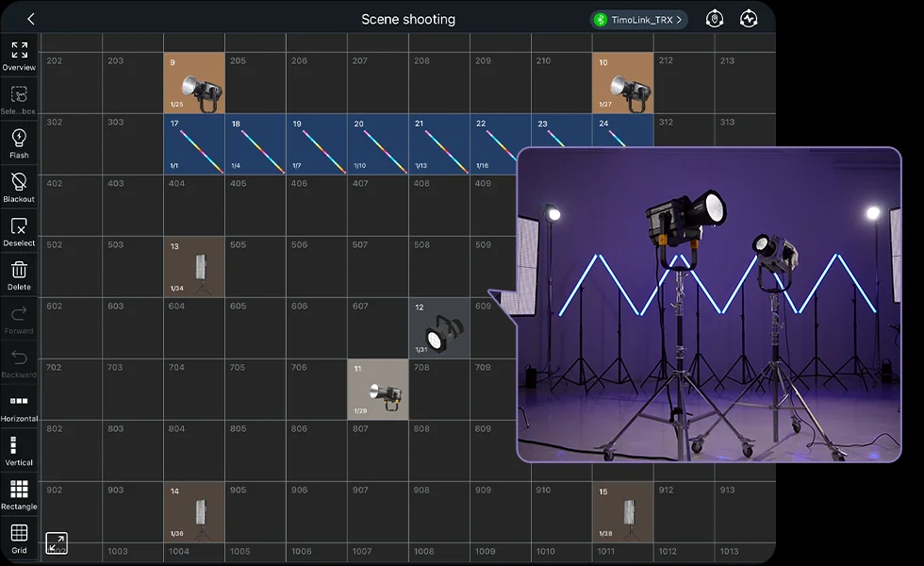Open the signal monitor icon in header

pos(749,20)
